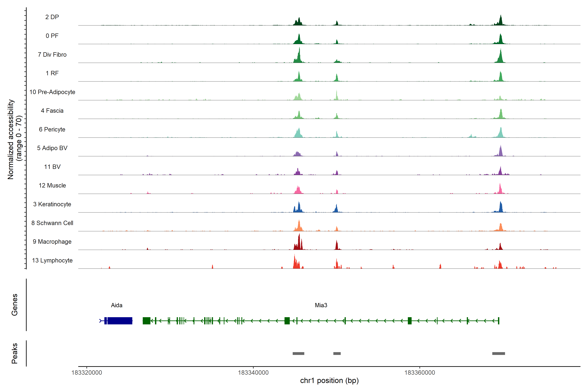The image size is (588, 392).
Task: Click the 7 Div Fibro track label
Action: coord(52,55)
